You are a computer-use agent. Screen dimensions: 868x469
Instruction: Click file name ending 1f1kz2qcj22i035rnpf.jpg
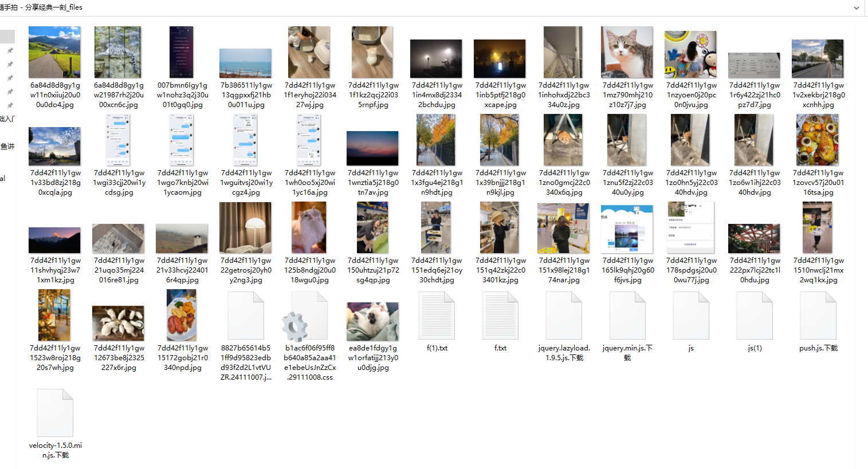[373, 95]
